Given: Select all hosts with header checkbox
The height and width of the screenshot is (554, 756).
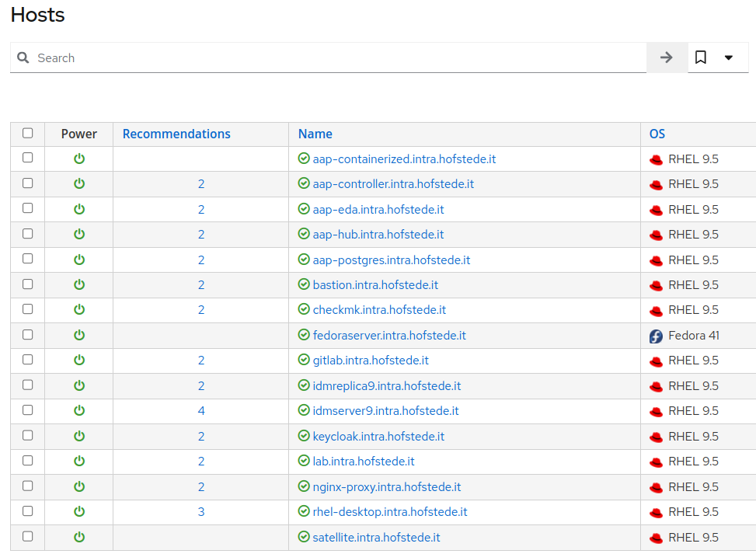Looking at the screenshot, I should point(28,133).
